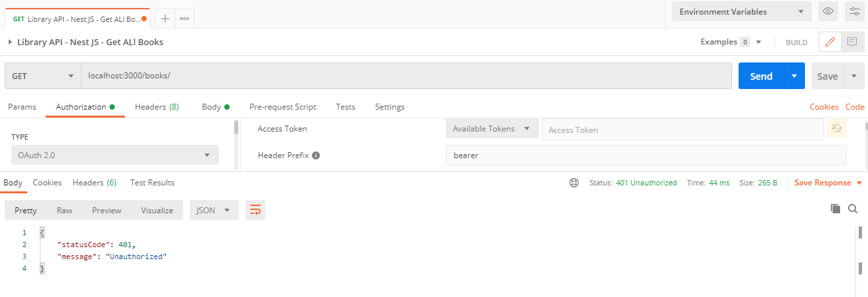Open the three-dots tab options menu
Viewport: 868px width, 297px height.
tap(184, 19)
